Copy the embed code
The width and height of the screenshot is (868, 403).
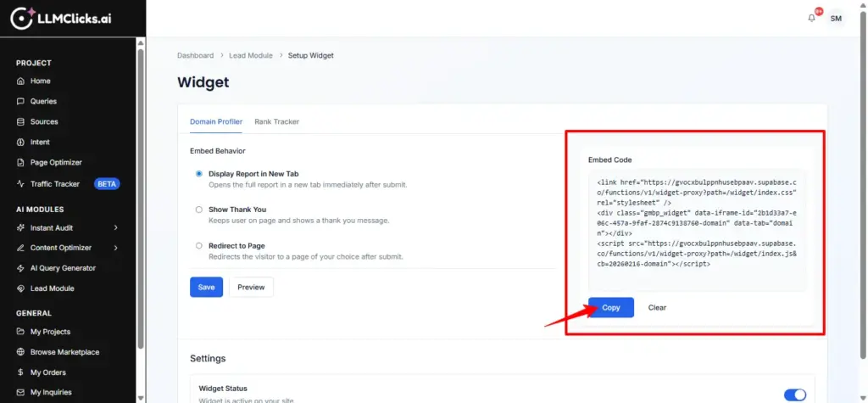coord(611,307)
